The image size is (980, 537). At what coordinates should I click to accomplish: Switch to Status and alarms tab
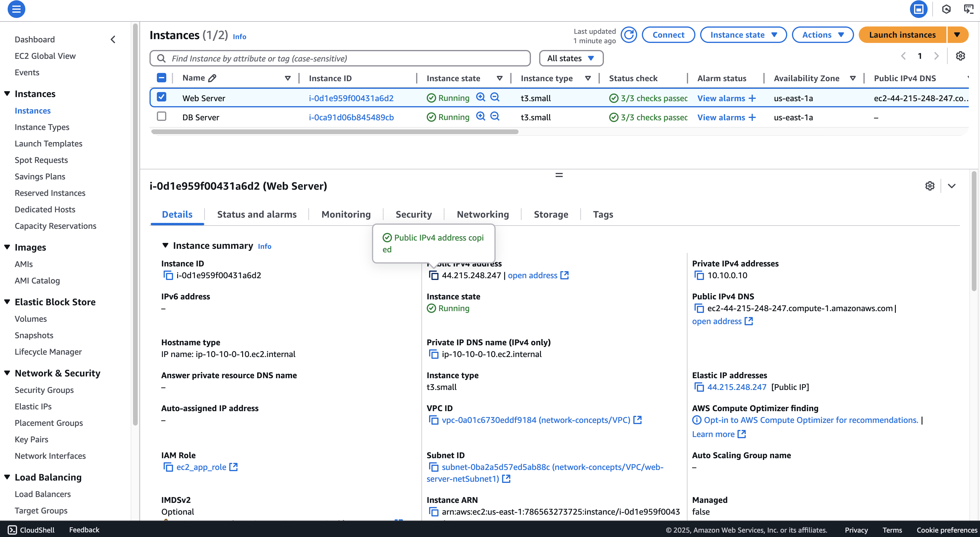[257, 214]
